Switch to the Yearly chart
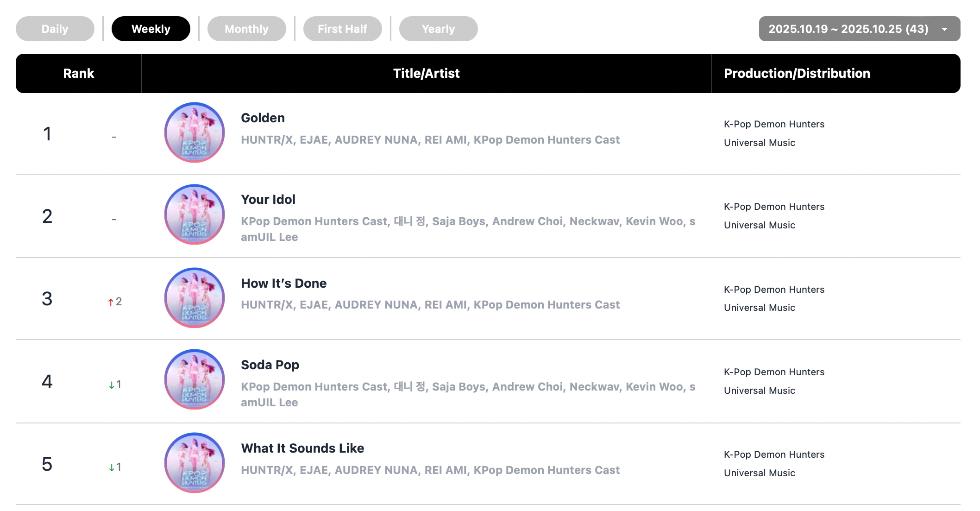The height and width of the screenshot is (511, 980). point(438,29)
